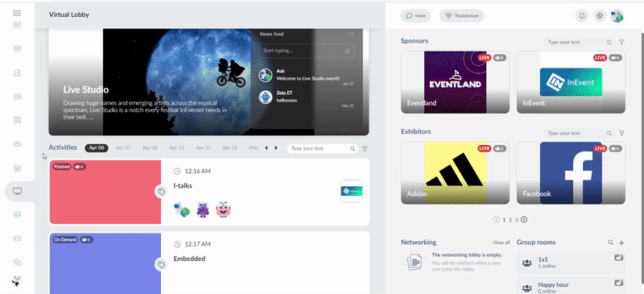Switch to the Apr 28 date tab
This screenshot has height=294, width=644.
coord(230,147)
